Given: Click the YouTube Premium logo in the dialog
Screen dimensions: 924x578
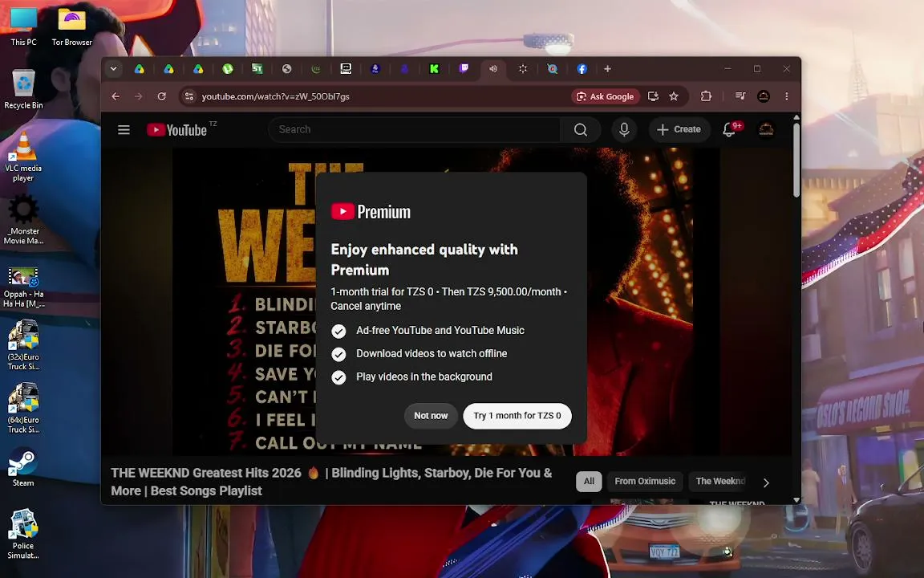Looking at the screenshot, I should coord(371,212).
